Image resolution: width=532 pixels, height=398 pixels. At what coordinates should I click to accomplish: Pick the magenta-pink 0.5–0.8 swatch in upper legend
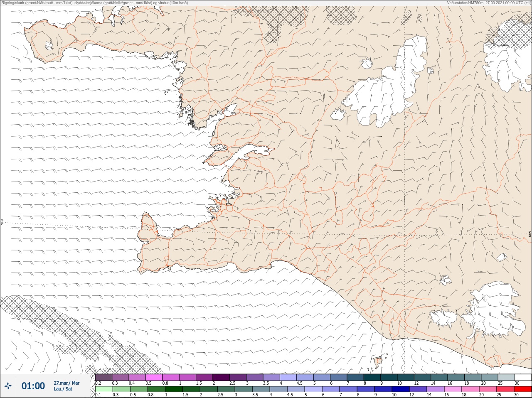coord(154,377)
